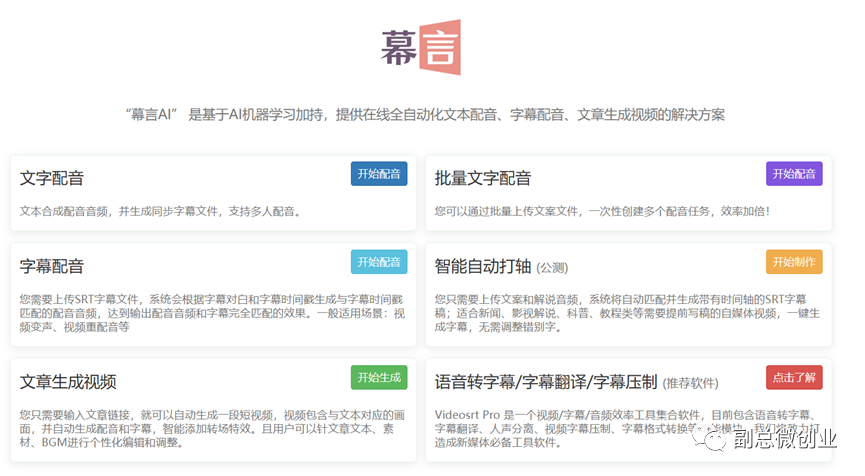
Task: Click the 文章生成视频 heading
Action: point(68,382)
